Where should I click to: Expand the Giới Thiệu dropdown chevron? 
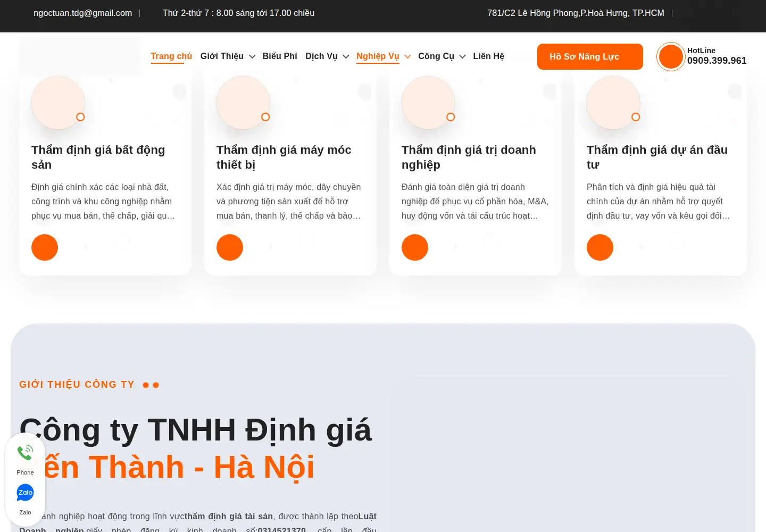[252, 56]
